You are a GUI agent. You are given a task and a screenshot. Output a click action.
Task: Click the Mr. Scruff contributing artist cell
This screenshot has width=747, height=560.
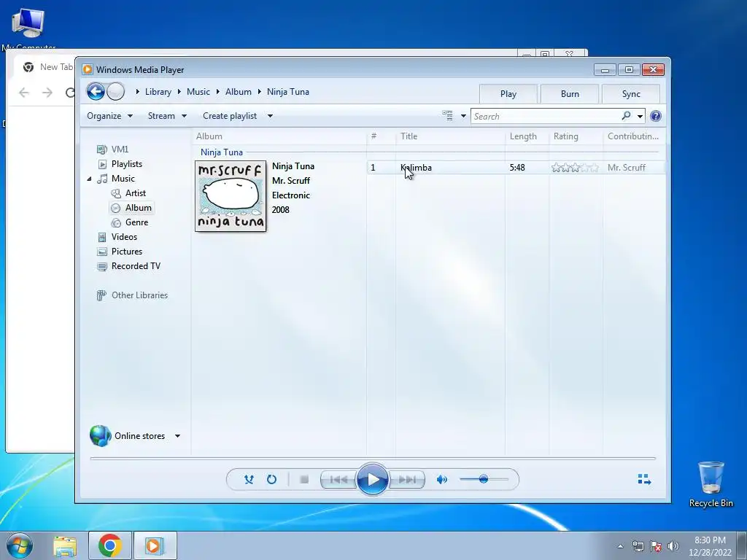click(x=627, y=168)
